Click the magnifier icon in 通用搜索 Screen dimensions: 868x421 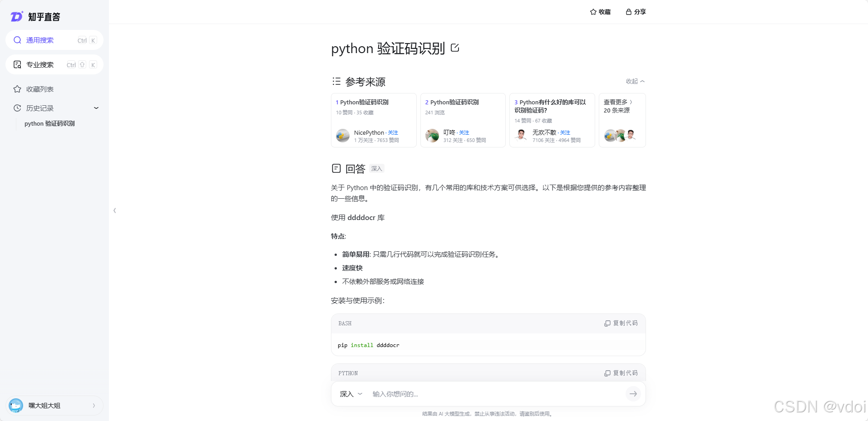click(x=17, y=40)
